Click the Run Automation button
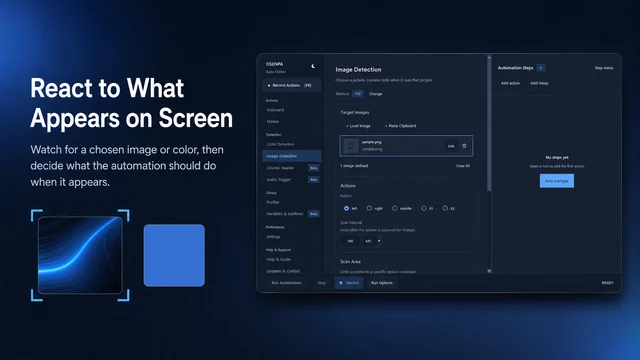This screenshot has height=360, width=640. pyautogui.click(x=287, y=283)
